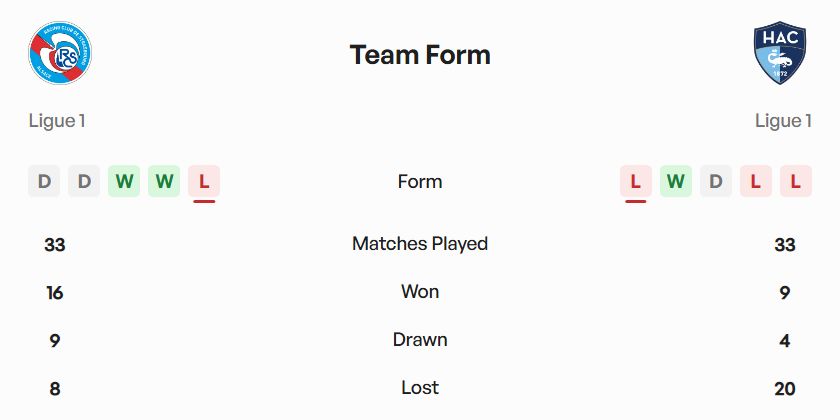
Task: Select the Matches Played row label
Action: pyautogui.click(x=420, y=244)
